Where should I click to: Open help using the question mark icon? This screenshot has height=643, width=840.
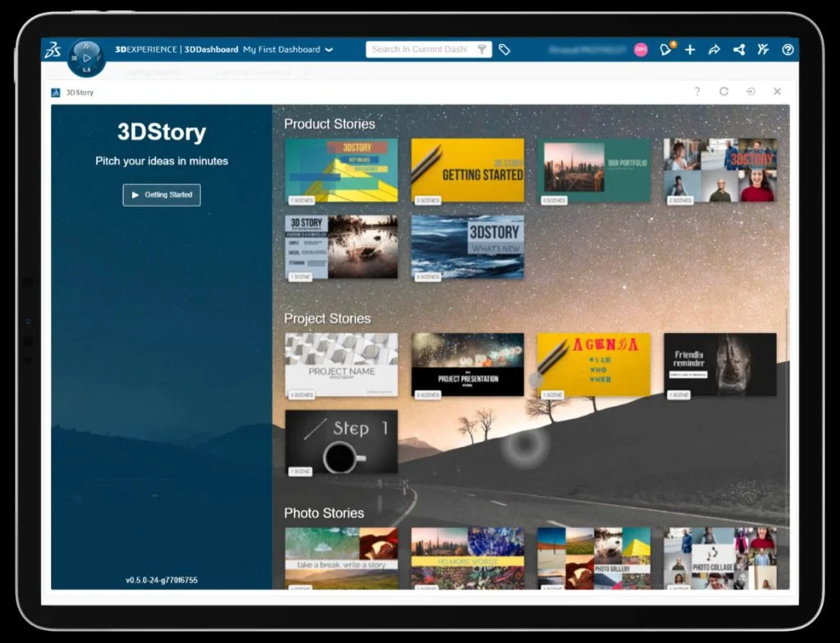pos(787,50)
